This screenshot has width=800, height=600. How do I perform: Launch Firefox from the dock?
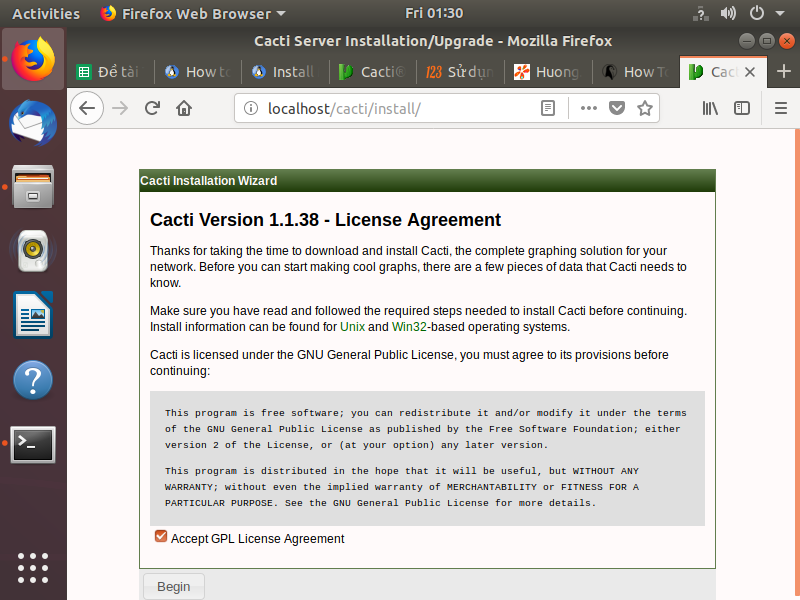pos(33,59)
